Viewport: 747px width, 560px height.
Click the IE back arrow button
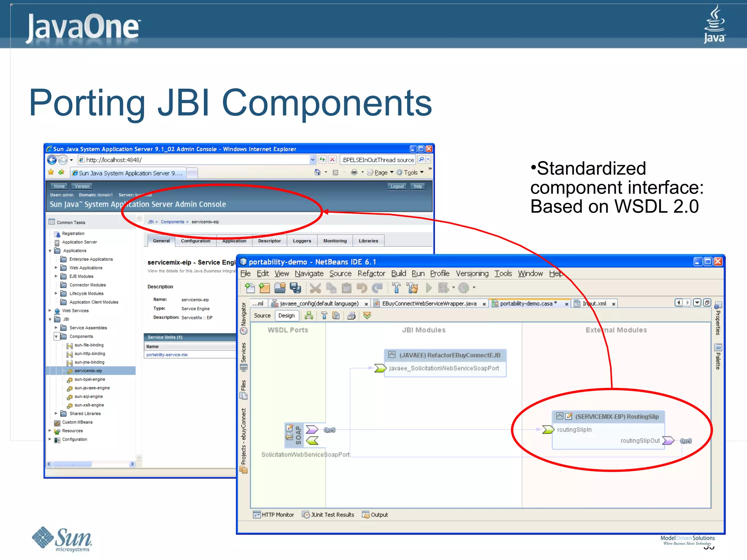click(x=52, y=160)
